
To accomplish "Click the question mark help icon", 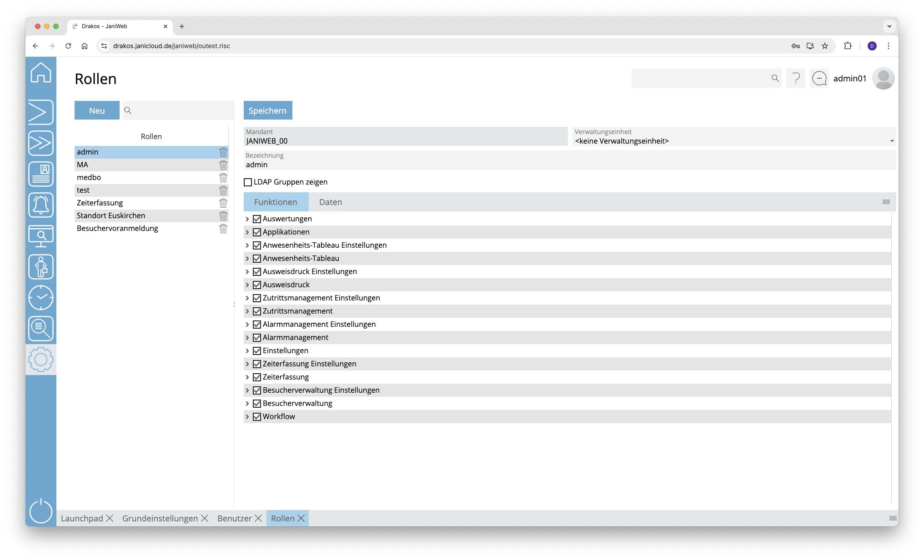I will (795, 79).
